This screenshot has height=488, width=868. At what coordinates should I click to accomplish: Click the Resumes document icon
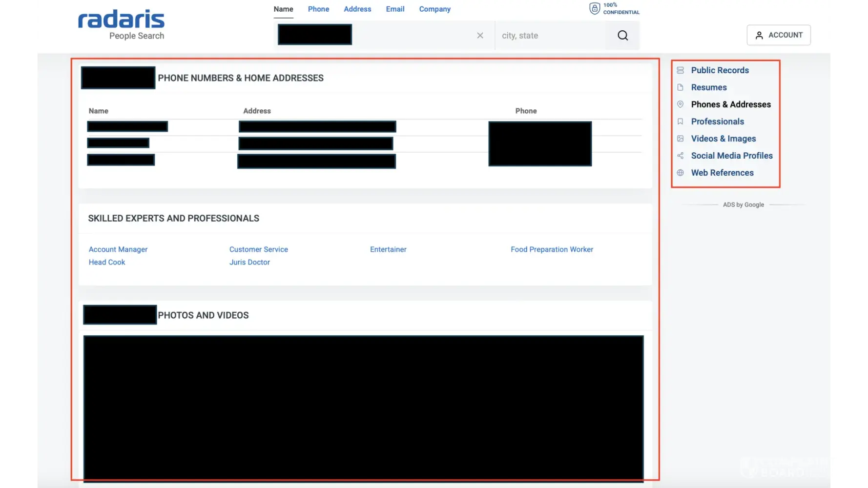pyautogui.click(x=680, y=87)
